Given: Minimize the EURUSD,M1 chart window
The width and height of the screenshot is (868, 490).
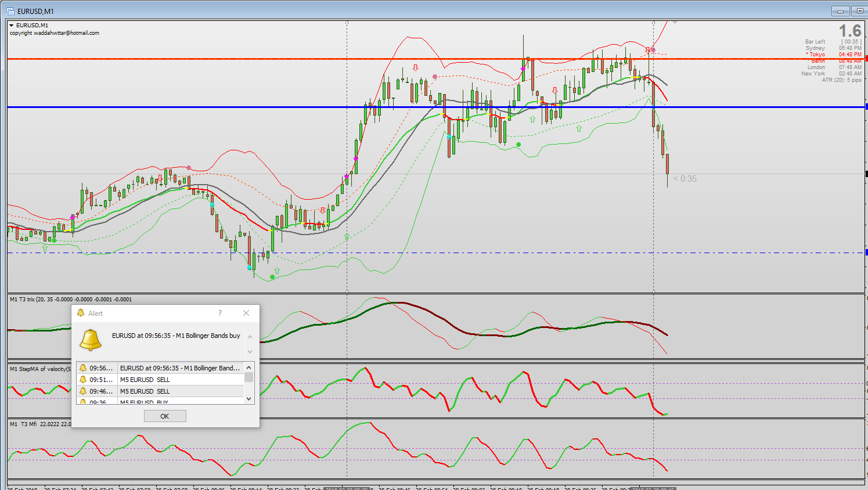Looking at the screenshot, I should 840,11.
